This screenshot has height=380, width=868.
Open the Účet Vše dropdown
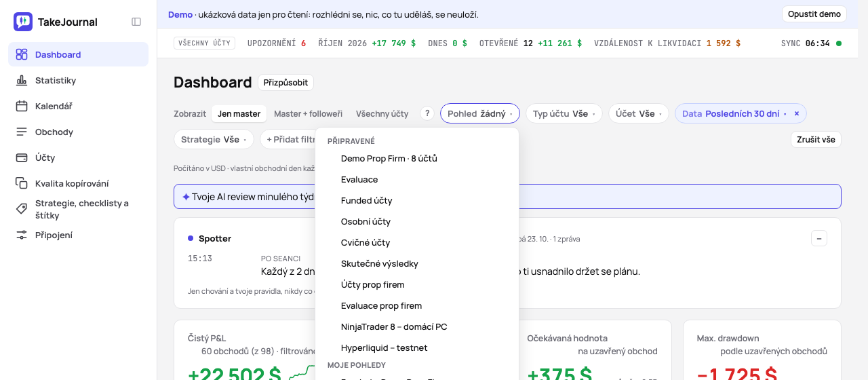pyautogui.click(x=638, y=113)
